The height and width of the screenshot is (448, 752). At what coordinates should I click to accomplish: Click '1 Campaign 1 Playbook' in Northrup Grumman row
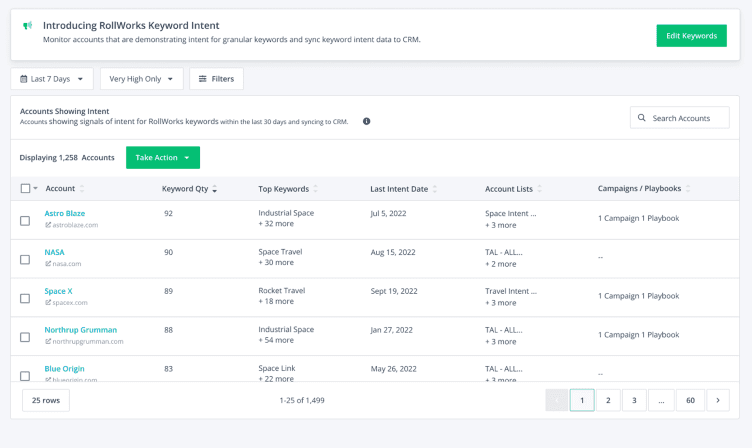[639, 335]
